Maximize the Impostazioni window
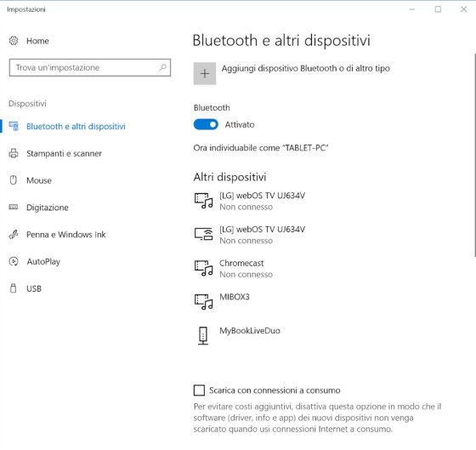 pos(438,9)
